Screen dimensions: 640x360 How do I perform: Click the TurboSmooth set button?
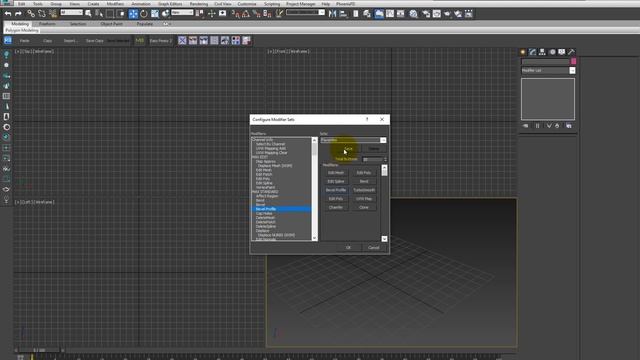coord(364,190)
